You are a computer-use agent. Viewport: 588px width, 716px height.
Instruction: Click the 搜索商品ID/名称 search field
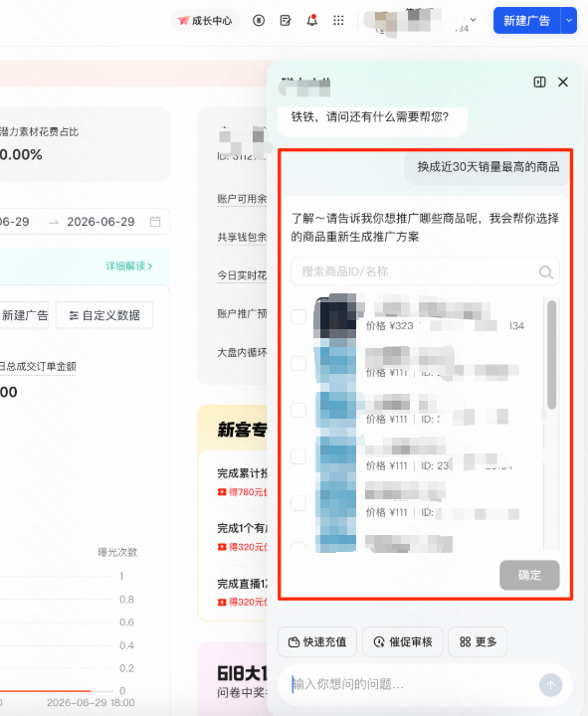425,271
